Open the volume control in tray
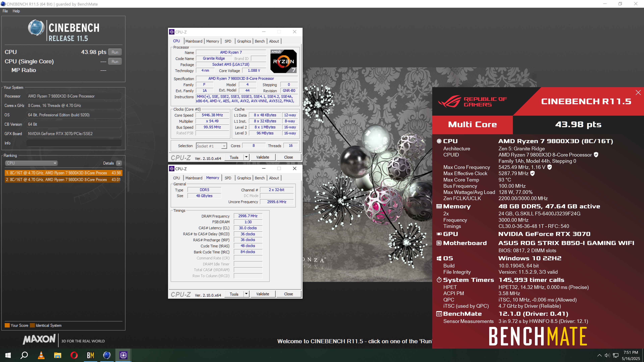 click(607, 355)
